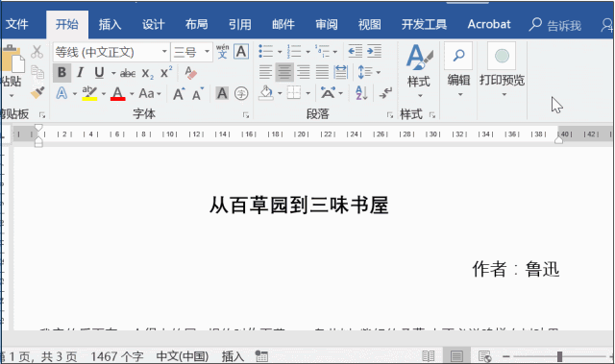Image resolution: width=615 pixels, height=364 pixels.
Task: Click the Enclose Characters circle icon
Action: (241, 93)
